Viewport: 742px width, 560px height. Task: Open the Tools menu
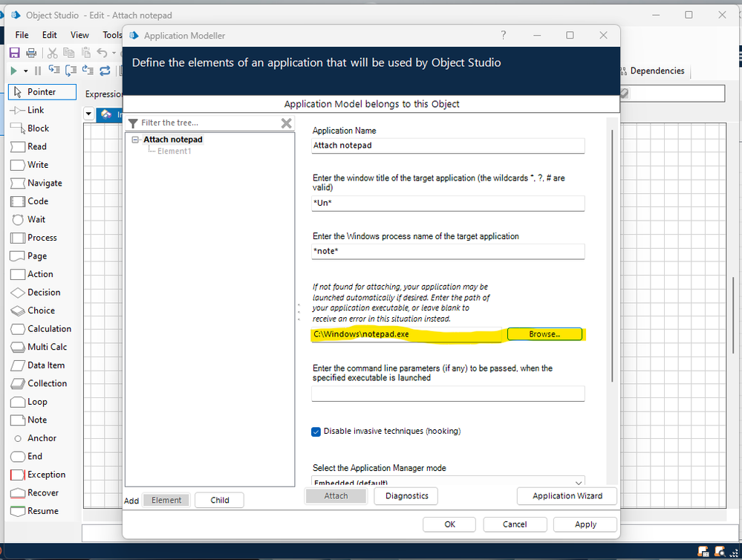tap(112, 35)
